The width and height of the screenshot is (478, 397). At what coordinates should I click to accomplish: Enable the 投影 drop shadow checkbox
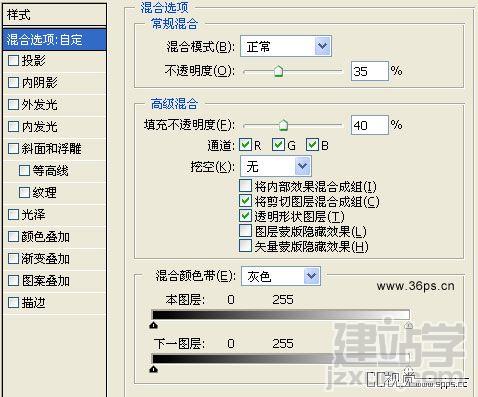pos(13,60)
